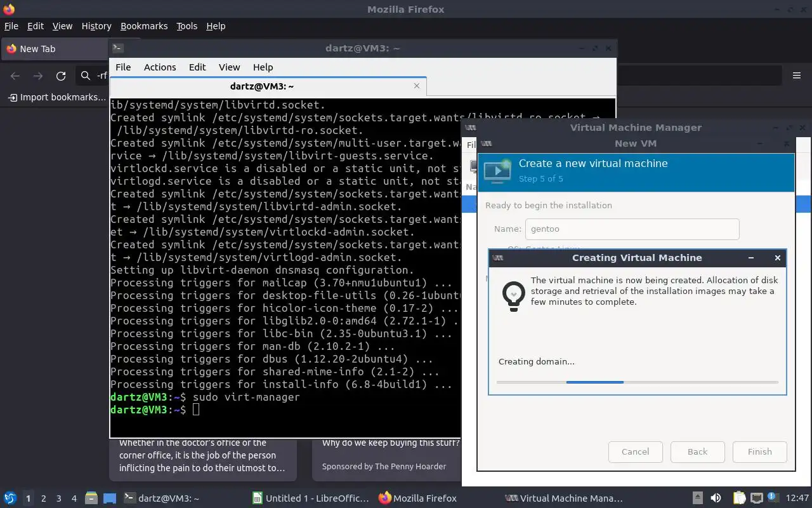Click the volume speaker icon in system tray

point(716,498)
